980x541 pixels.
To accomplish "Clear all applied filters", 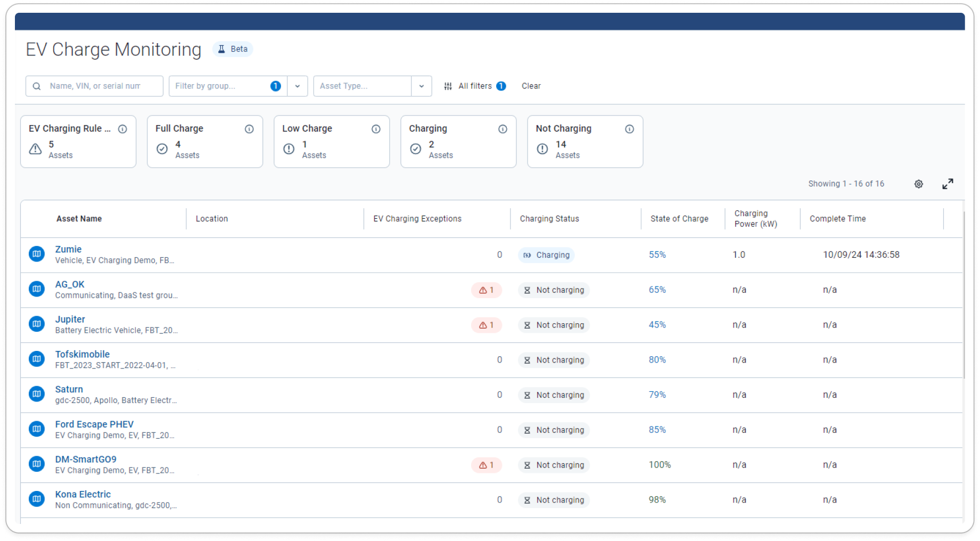I will coord(531,86).
